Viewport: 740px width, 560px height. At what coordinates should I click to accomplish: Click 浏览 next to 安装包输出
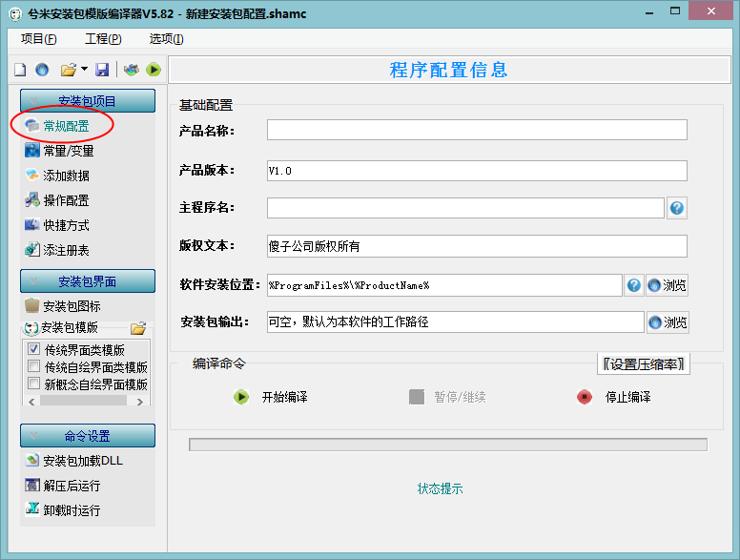(x=668, y=322)
